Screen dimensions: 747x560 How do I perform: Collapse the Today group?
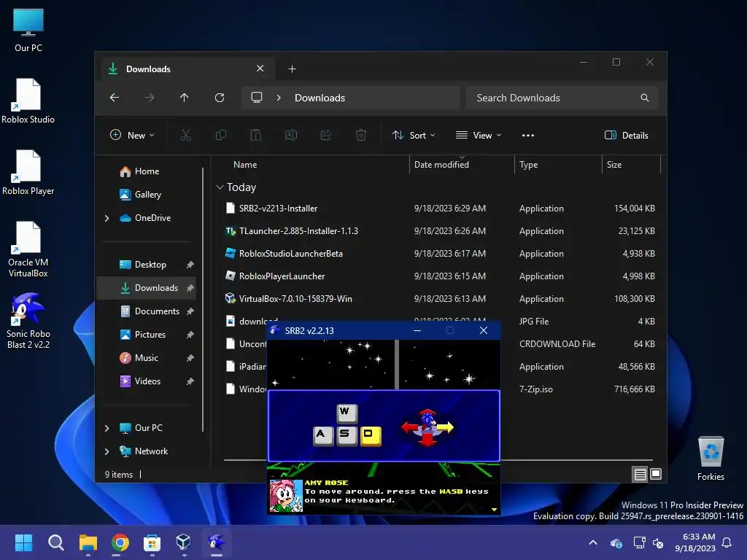pyautogui.click(x=220, y=187)
